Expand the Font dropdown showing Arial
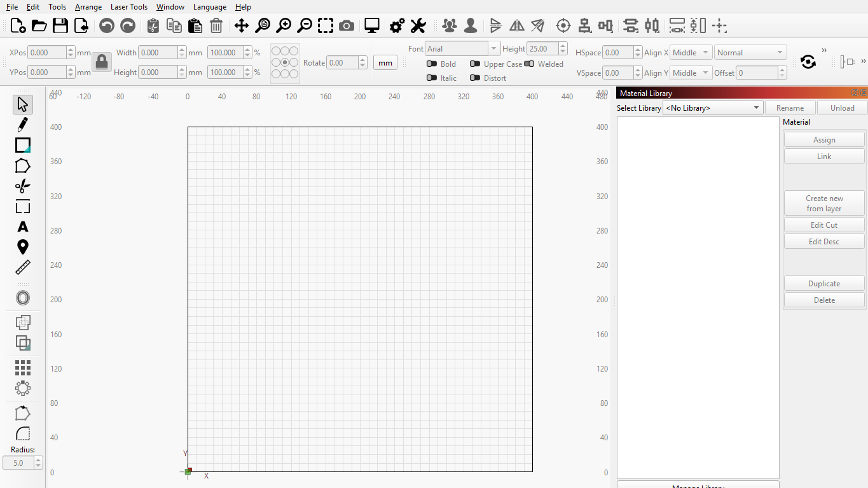 (462, 49)
